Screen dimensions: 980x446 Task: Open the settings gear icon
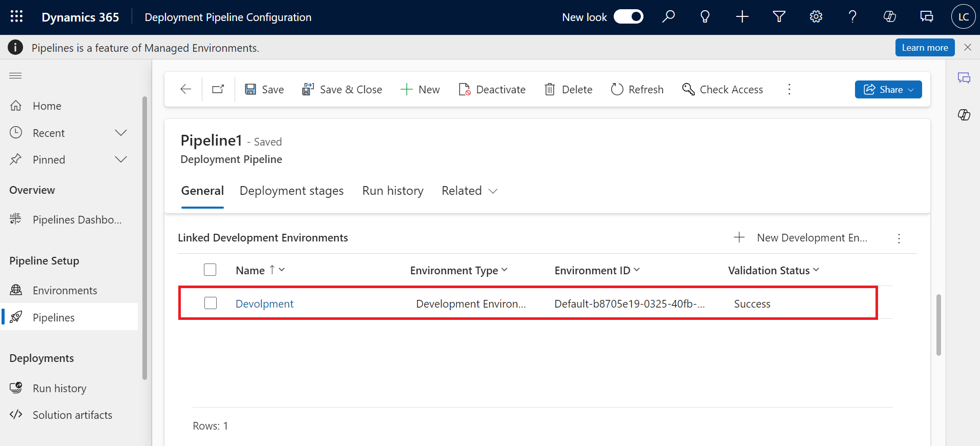pos(816,17)
